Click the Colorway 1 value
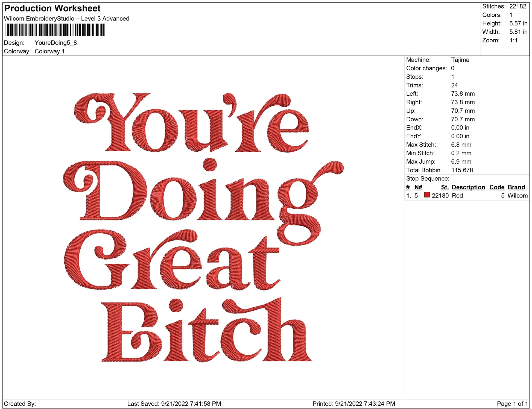Image resolution: width=532 pixels, height=409 pixels. [49, 51]
